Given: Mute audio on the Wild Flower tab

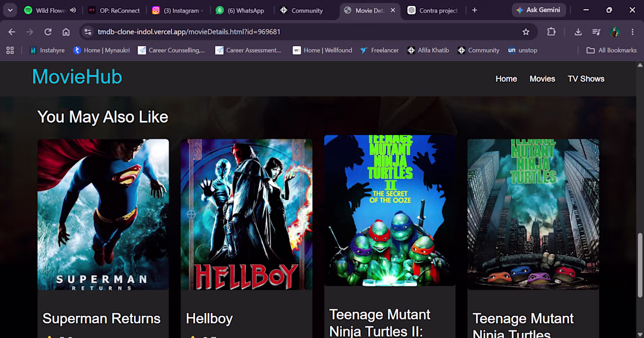Looking at the screenshot, I should click(x=73, y=11).
